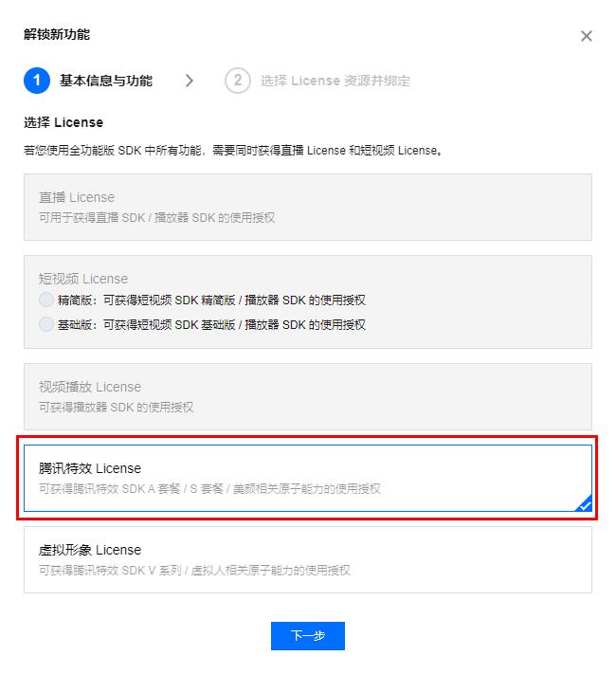The height and width of the screenshot is (674, 616).
Task: Click 精简版 short video SDK description text
Action: click(x=211, y=300)
